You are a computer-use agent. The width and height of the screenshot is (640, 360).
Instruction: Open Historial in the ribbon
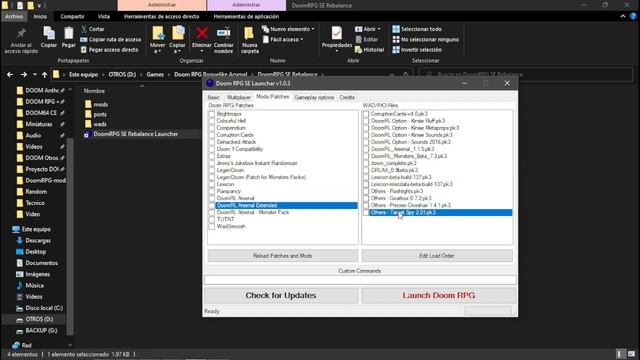[x=369, y=50]
